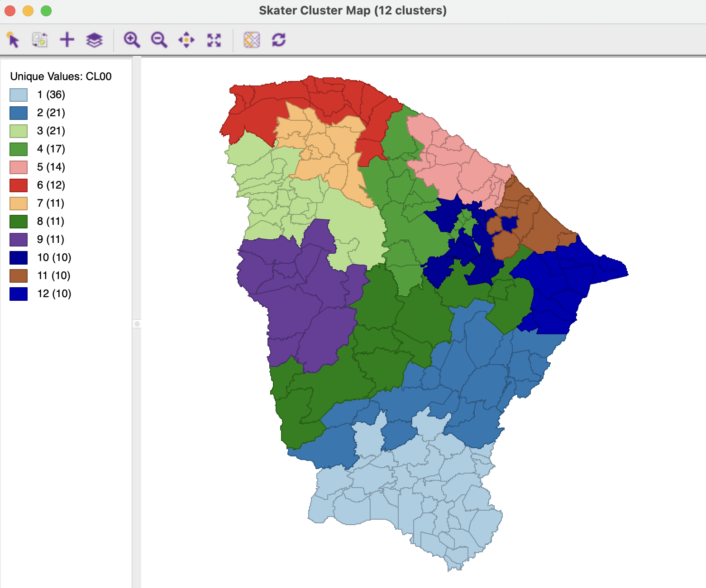
Task: Click the Full Extent fit-map icon
Action: pyautogui.click(x=214, y=40)
